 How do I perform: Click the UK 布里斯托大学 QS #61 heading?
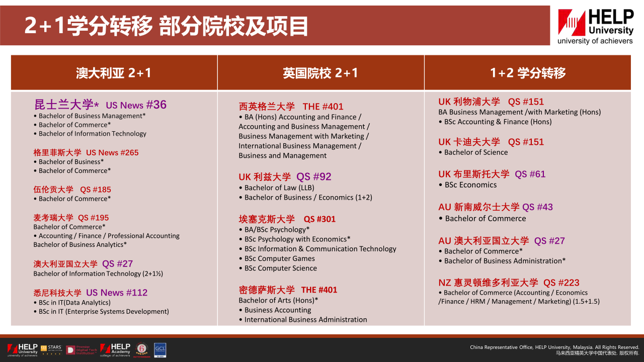492,174
